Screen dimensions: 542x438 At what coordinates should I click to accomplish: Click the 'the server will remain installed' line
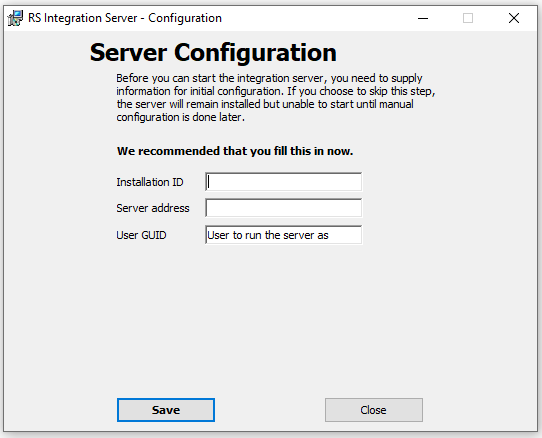tap(265, 104)
